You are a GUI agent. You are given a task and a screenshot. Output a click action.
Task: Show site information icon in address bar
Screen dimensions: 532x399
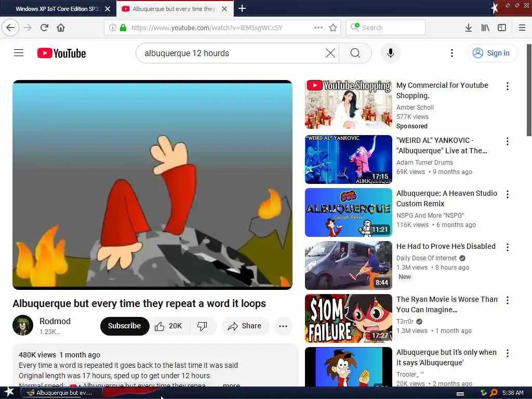[x=112, y=28]
